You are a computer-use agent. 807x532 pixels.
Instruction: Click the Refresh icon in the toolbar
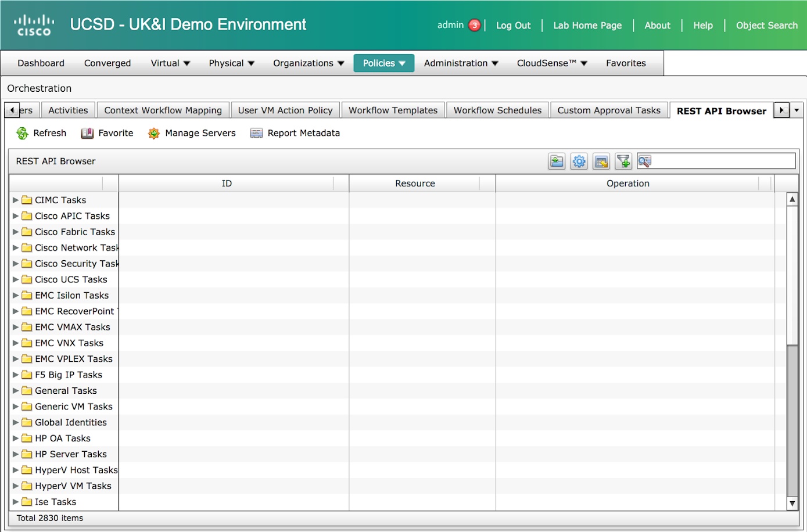coord(22,134)
